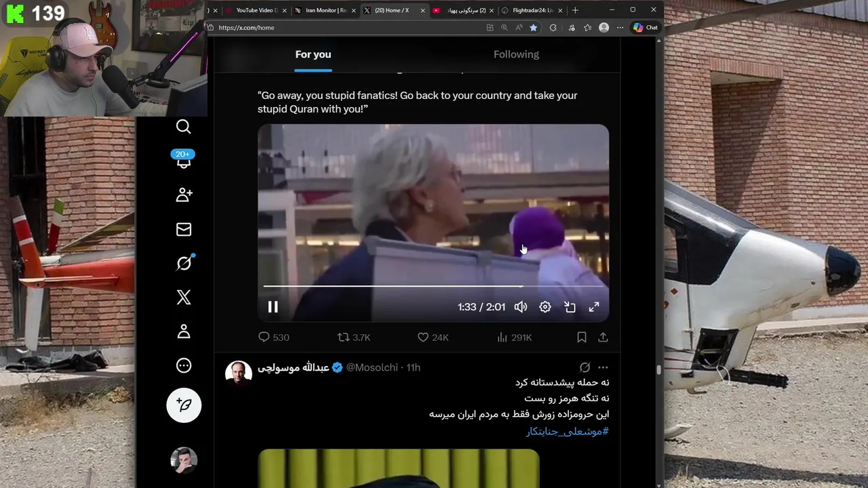The image size is (868, 488).
Task: Open browser profile avatar icon
Action: click(x=604, y=28)
